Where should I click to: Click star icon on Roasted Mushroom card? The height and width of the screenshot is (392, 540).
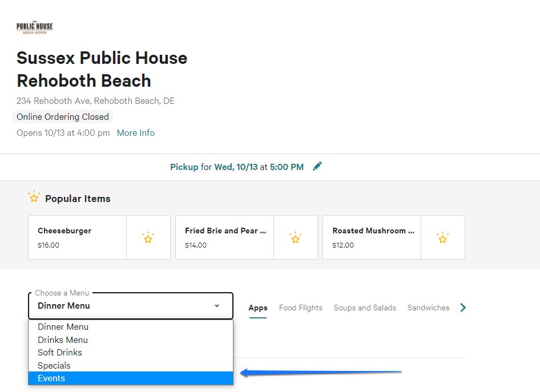[442, 237]
